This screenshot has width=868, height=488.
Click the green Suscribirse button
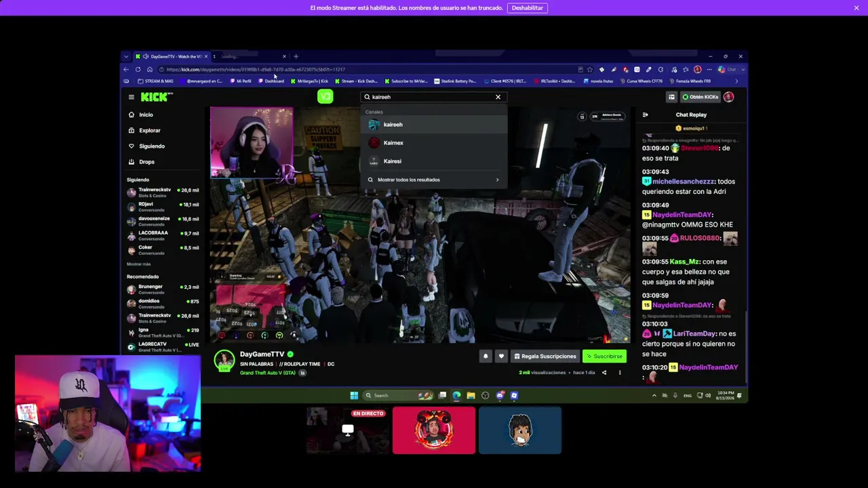pos(604,356)
